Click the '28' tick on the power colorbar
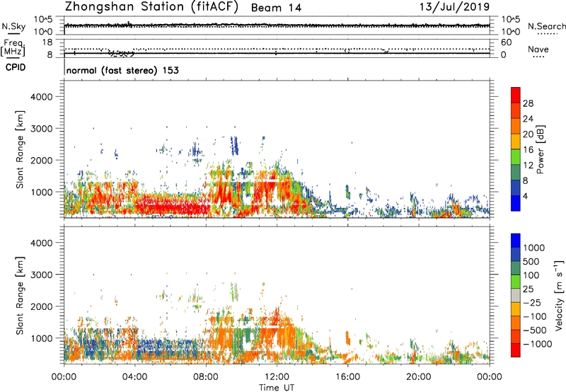566x392 pixels. [528, 103]
